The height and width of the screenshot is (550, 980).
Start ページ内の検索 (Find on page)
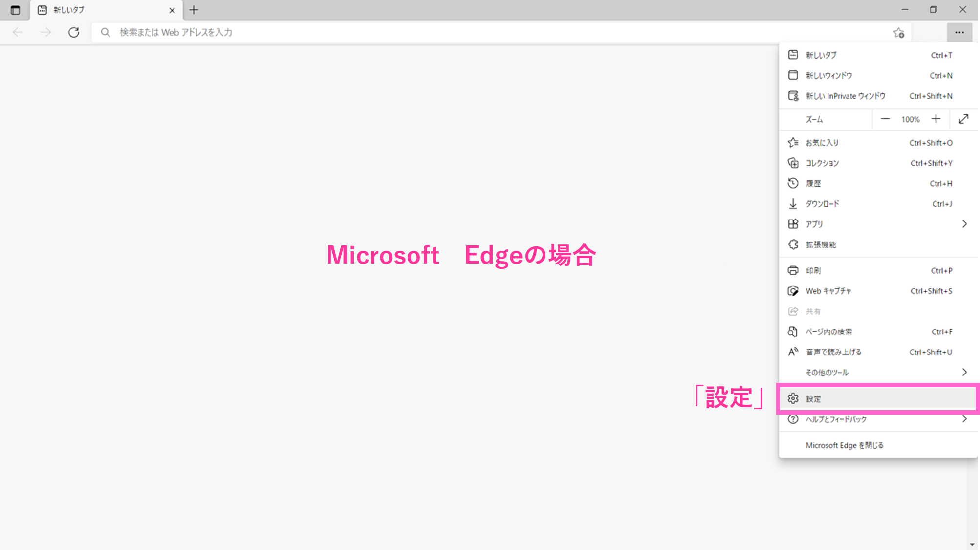pyautogui.click(x=829, y=331)
